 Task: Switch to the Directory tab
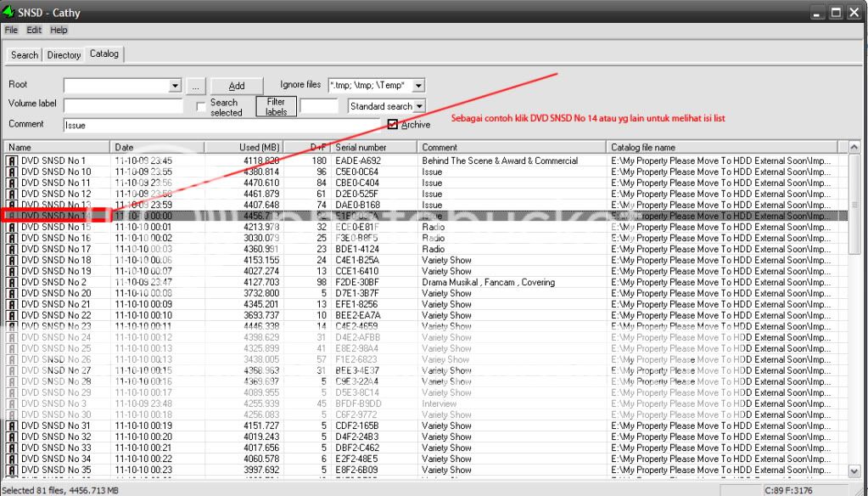[x=64, y=55]
